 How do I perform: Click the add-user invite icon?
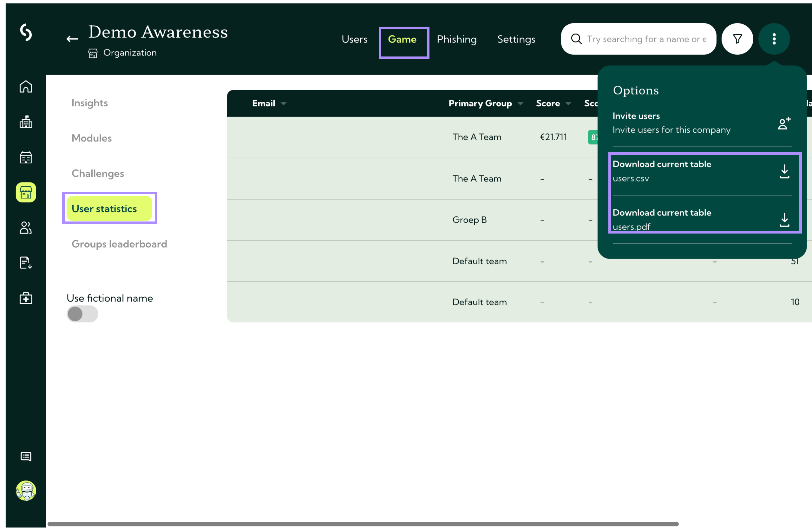pos(784,123)
